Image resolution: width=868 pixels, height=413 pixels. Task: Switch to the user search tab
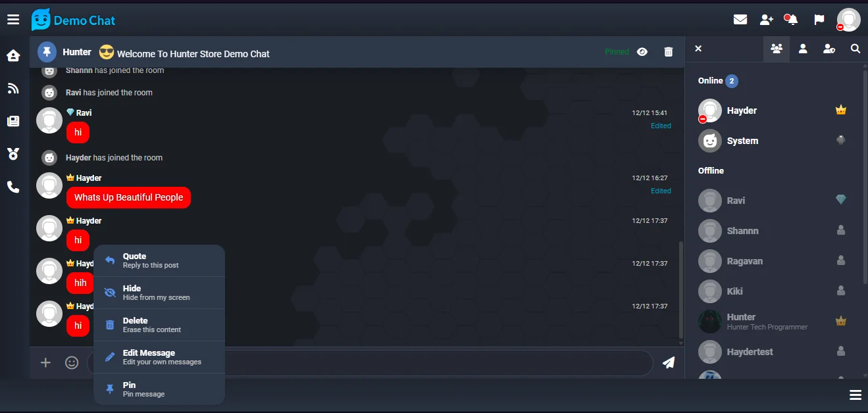coord(855,49)
